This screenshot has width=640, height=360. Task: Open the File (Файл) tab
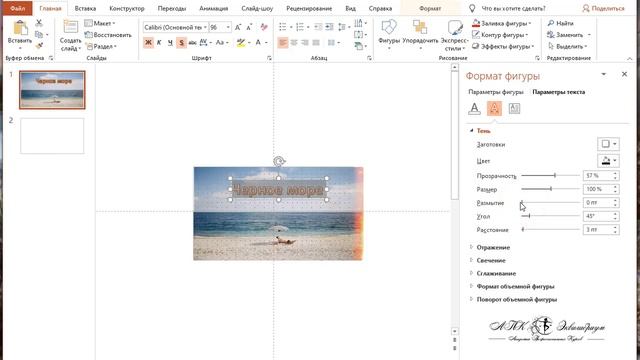click(x=17, y=8)
